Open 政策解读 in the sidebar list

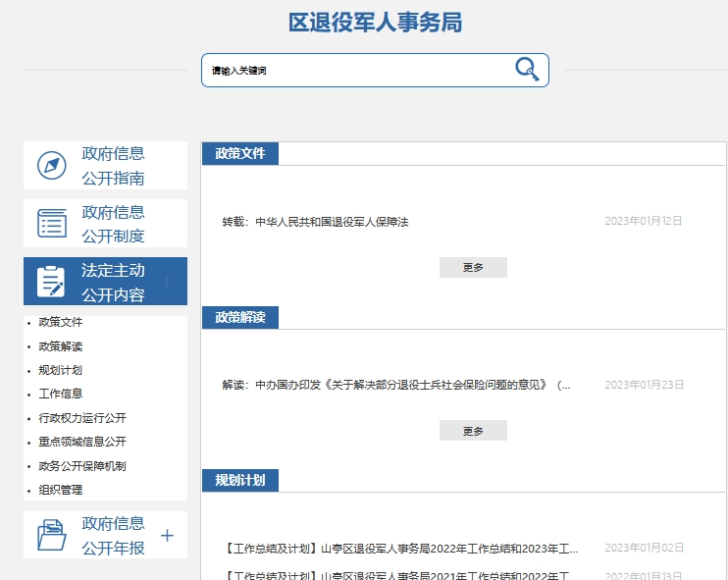(x=61, y=346)
